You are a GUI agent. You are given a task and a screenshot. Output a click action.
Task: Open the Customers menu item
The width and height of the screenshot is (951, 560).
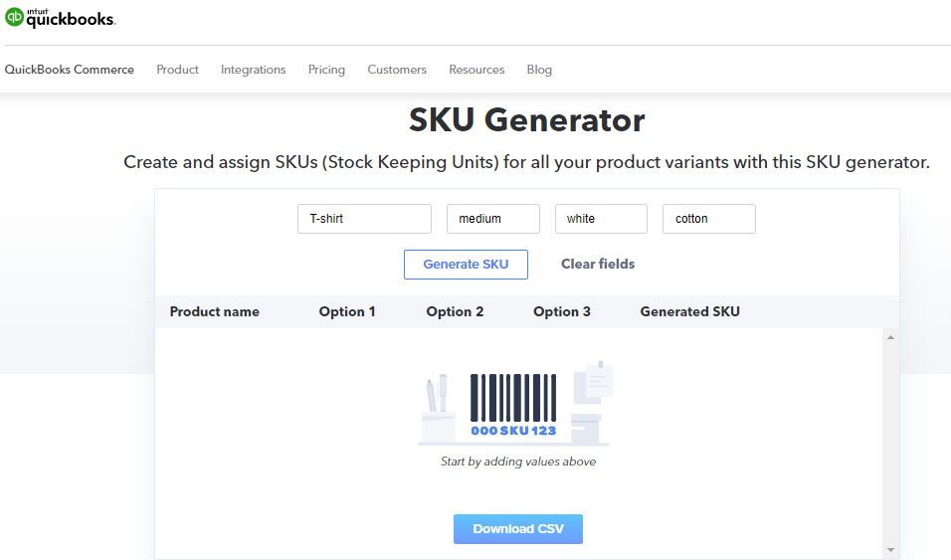pyautogui.click(x=397, y=70)
